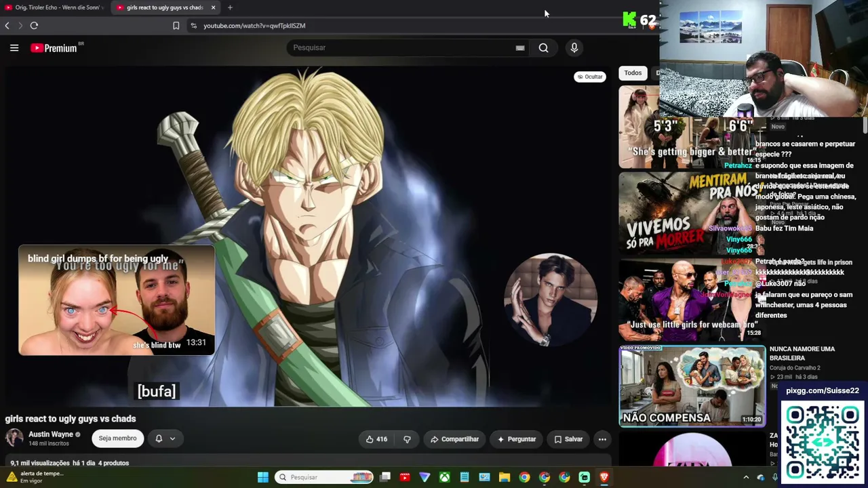Open the red video app on taskbar
The height and width of the screenshot is (488, 868).
tap(405, 477)
